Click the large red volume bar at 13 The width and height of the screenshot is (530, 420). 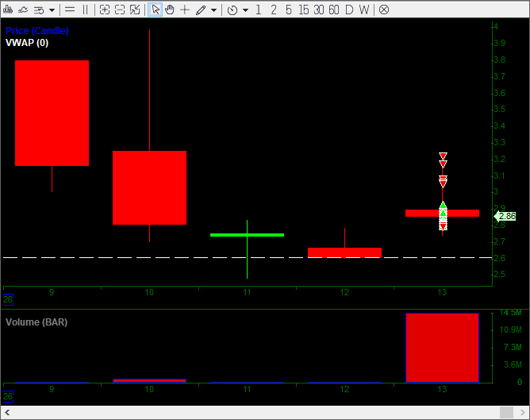pos(443,348)
